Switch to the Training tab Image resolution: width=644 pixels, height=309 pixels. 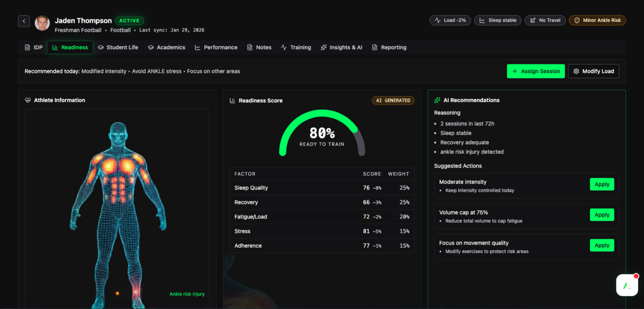[296, 47]
